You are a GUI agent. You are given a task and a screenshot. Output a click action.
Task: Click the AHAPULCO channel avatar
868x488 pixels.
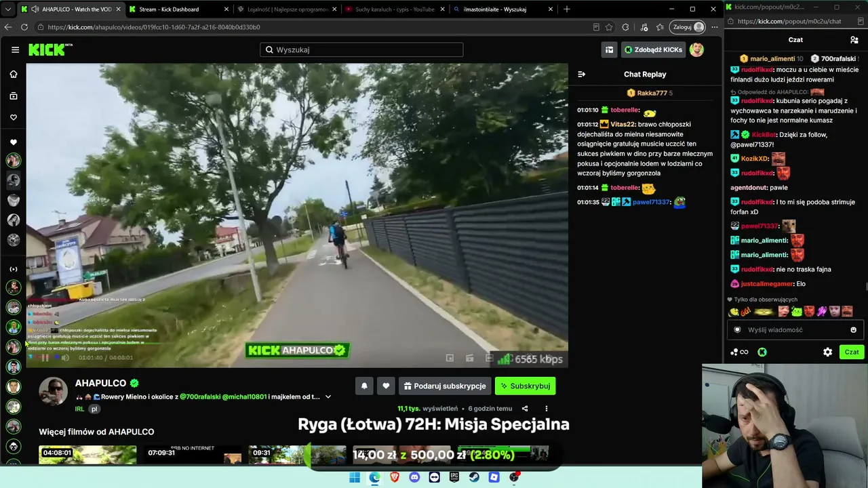coord(53,392)
